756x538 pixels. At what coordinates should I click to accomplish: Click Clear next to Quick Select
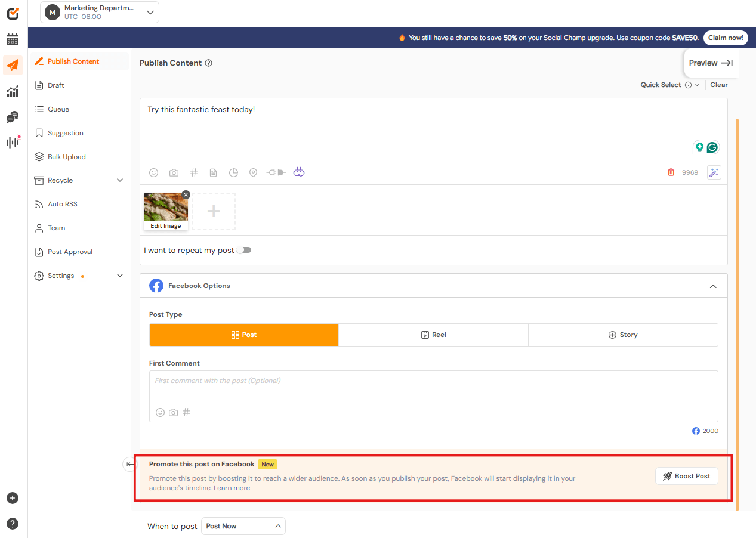[719, 85]
